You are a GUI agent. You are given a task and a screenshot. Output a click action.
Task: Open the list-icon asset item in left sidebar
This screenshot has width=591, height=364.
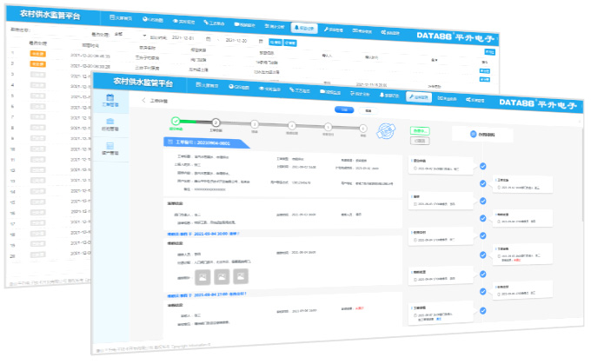(110, 149)
